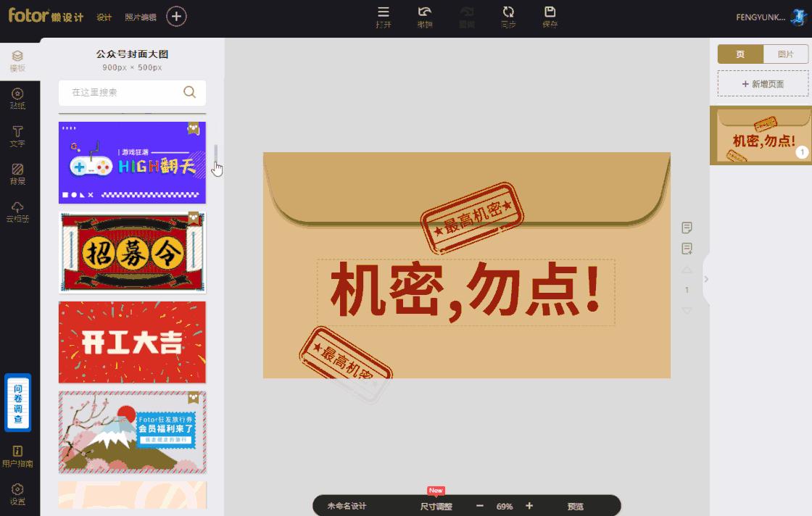
Task: Move page down with down arrow
Action: click(x=687, y=310)
